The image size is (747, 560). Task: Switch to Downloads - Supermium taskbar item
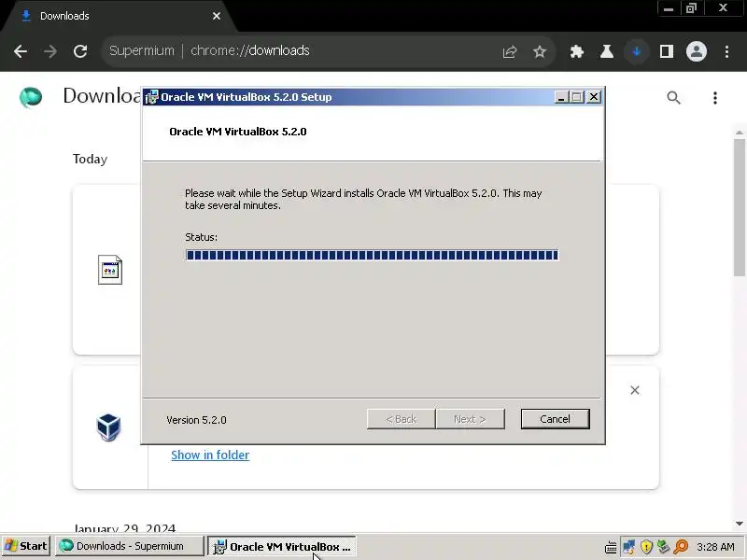coord(129,546)
